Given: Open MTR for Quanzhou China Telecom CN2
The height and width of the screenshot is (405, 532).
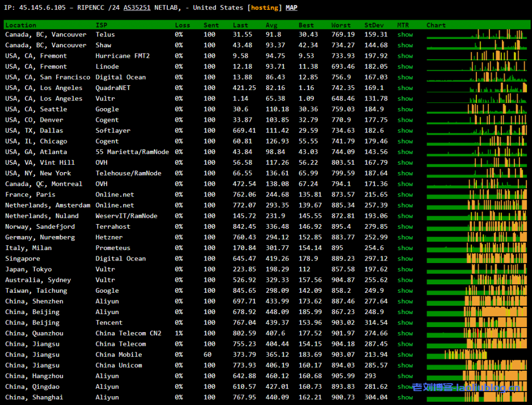Looking at the screenshot, I should click(x=405, y=333).
